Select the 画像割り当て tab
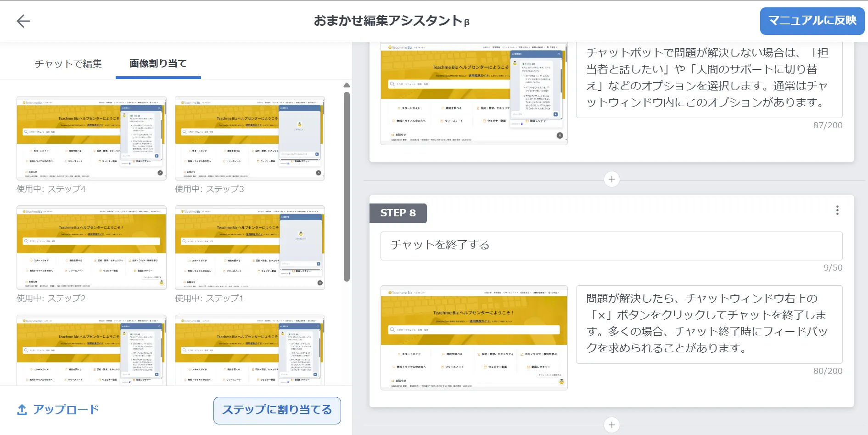The image size is (868, 435). [157, 64]
